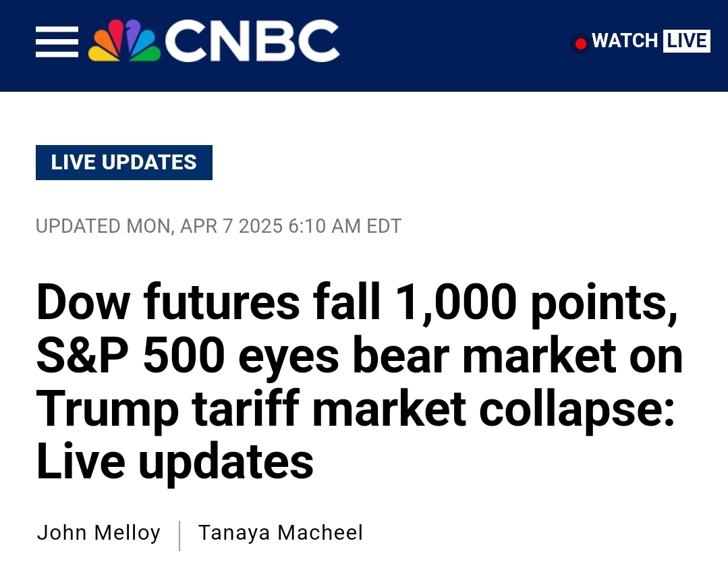Click 'Live updates' ending the headline
Viewport: 728px width, 562px height.
tap(174, 462)
